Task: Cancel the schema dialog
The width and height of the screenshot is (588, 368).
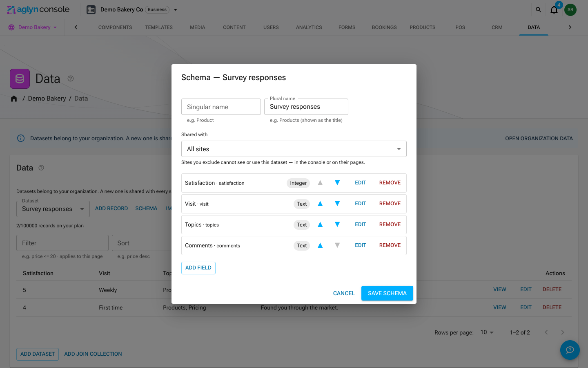Action: [344, 293]
